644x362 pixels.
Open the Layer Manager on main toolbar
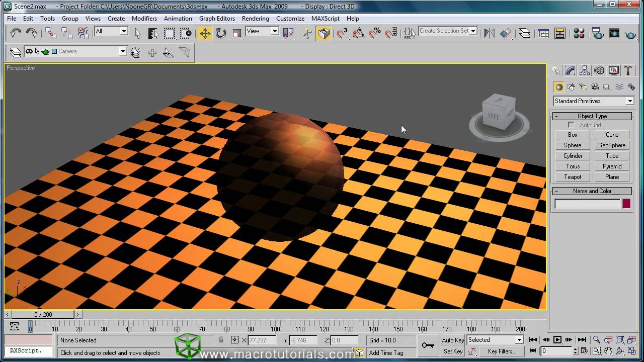click(x=525, y=33)
